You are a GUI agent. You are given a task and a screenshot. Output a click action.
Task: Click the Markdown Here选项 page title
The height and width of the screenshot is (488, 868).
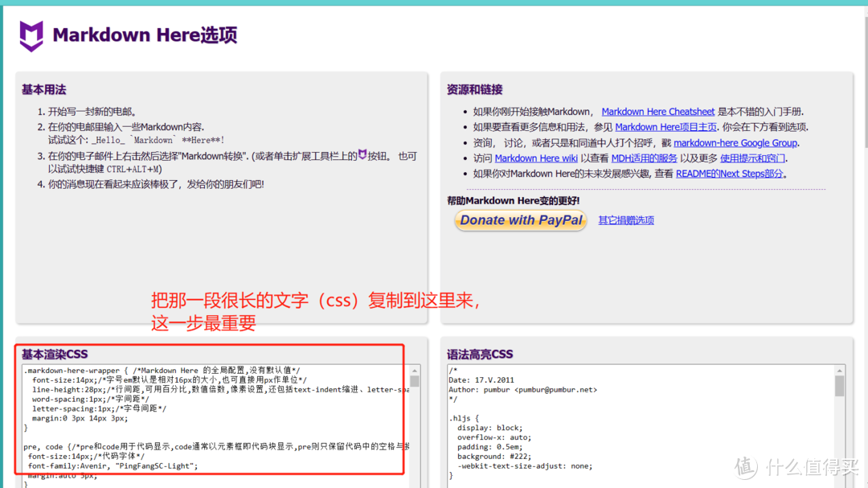(145, 35)
